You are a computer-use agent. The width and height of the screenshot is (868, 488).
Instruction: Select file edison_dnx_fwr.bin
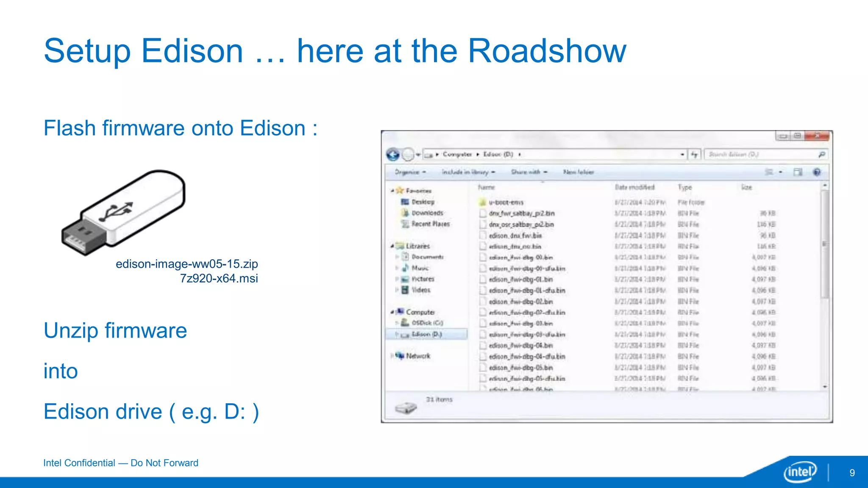515,236
